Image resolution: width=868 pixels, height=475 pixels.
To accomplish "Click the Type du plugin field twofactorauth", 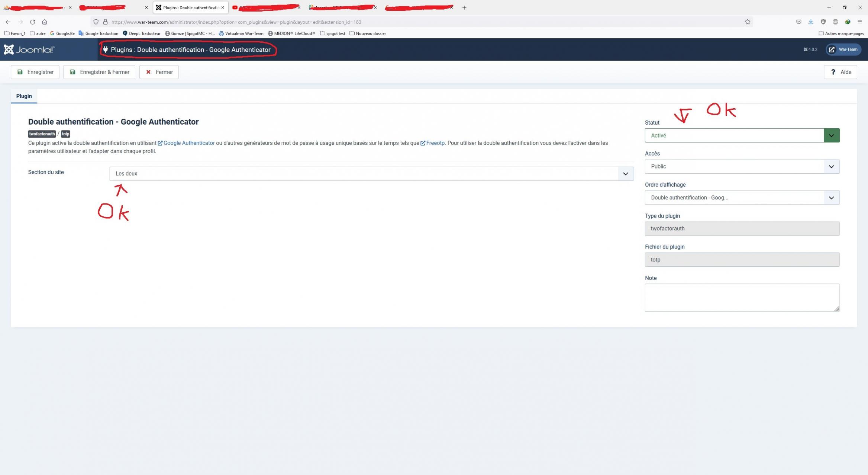I will tap(742, 228).
